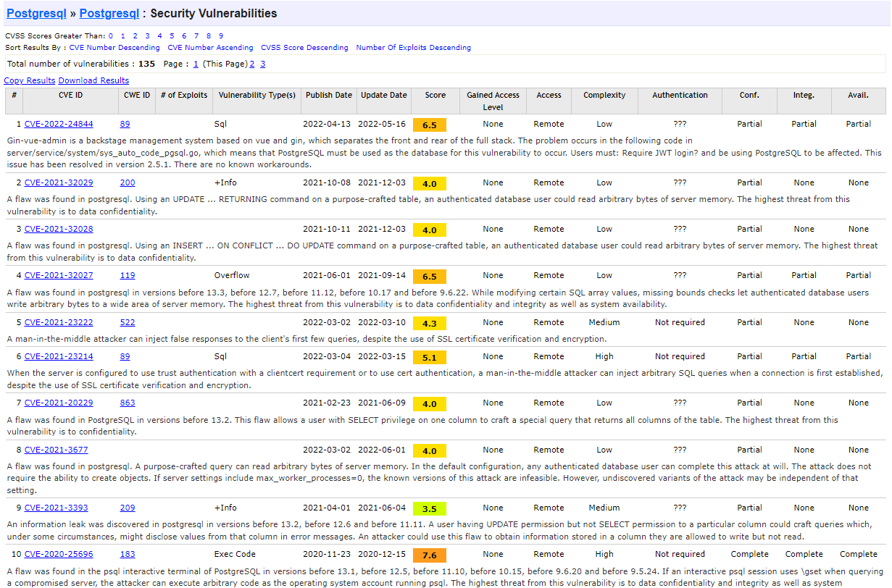
Task: Go to results page 2
Action: (x=252, y=64)
